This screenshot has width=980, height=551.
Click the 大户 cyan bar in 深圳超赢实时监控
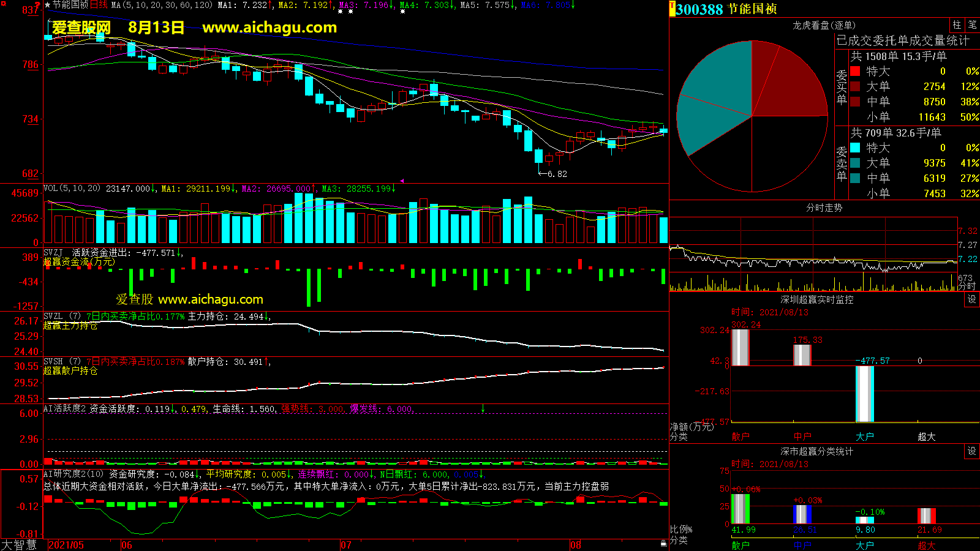tap(864, 394)
